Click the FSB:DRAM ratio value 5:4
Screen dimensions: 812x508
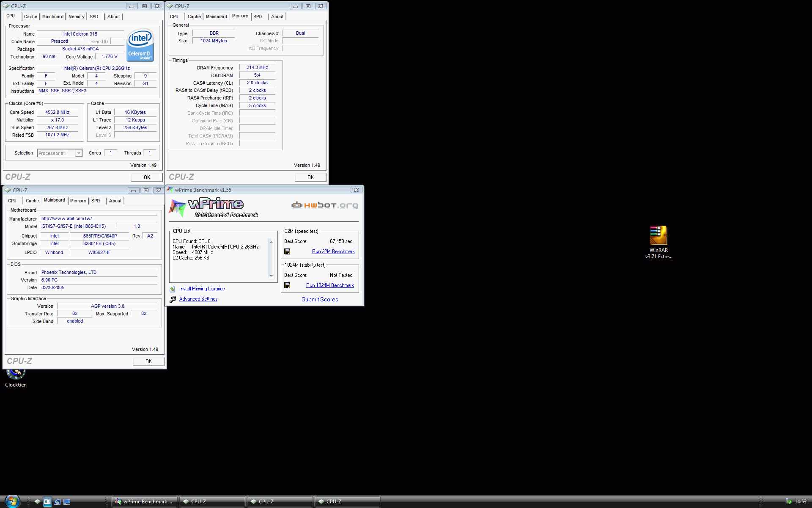tap(257, 75)
